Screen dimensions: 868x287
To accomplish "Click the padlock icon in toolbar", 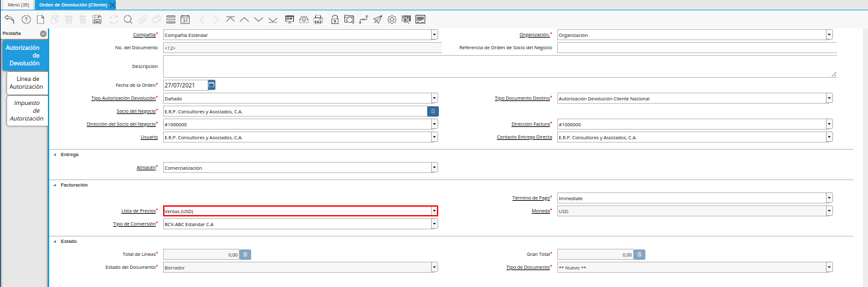I will [x=335, y=19].
